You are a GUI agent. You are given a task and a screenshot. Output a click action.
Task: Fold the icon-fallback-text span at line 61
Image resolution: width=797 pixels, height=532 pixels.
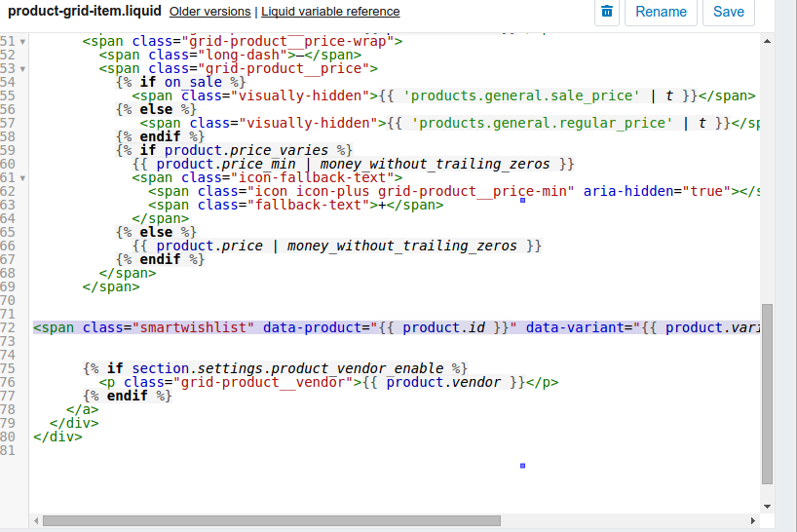click(x=22, y=178)
